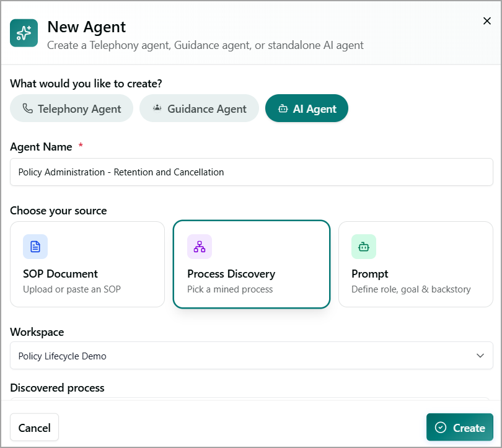Click the phone icon in Telephony Agent
Viewport: 502px width, 448px height.
coord(27,108)
